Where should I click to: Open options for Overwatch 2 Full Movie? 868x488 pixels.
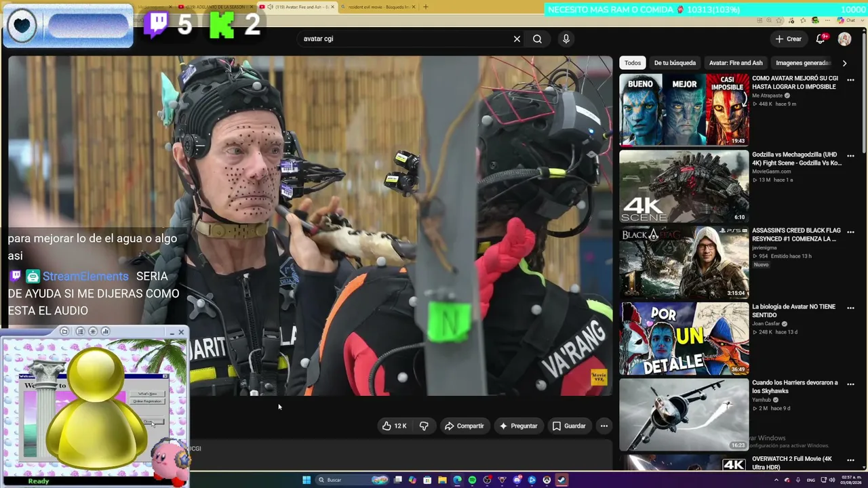(850, 460)
